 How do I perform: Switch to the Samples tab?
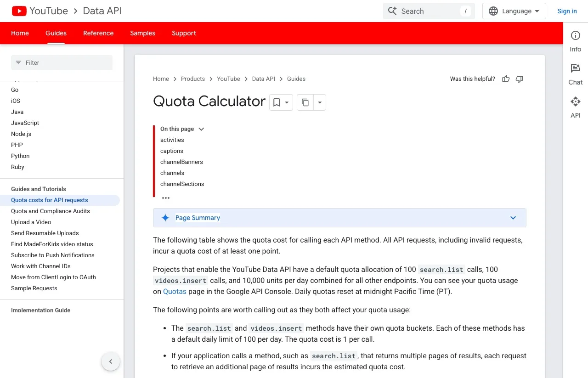coord(142,33)
